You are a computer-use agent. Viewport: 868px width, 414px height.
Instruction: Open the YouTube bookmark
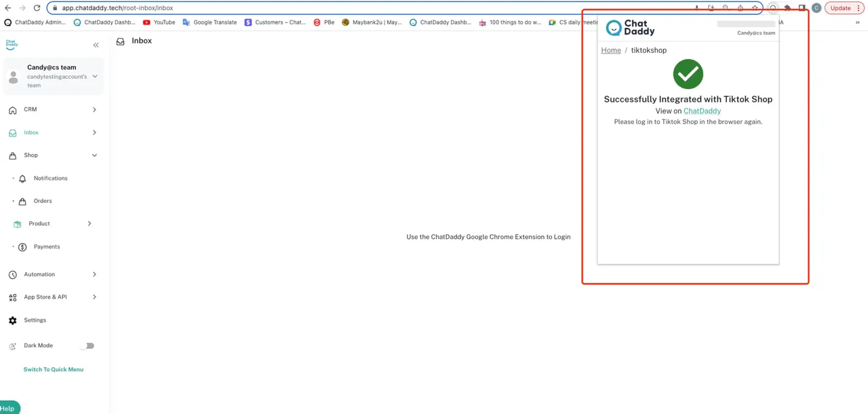(159, 22)
